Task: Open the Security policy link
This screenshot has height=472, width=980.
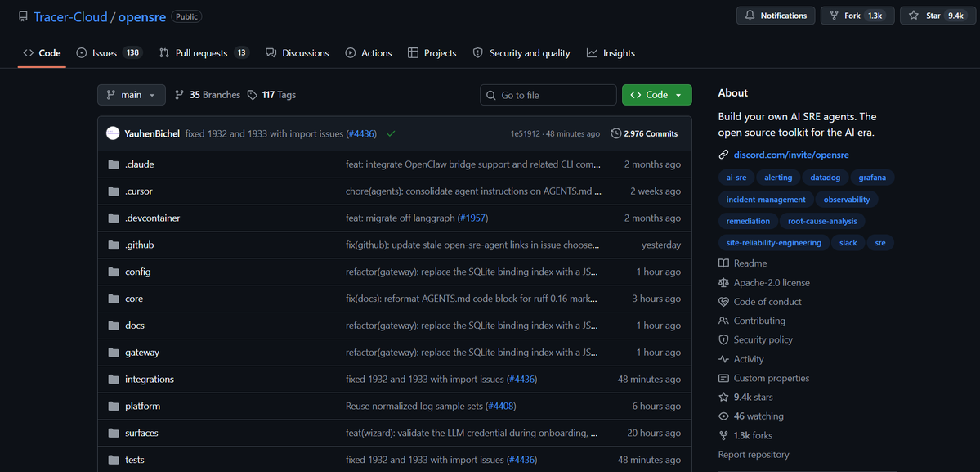Action: coord(755,339)
